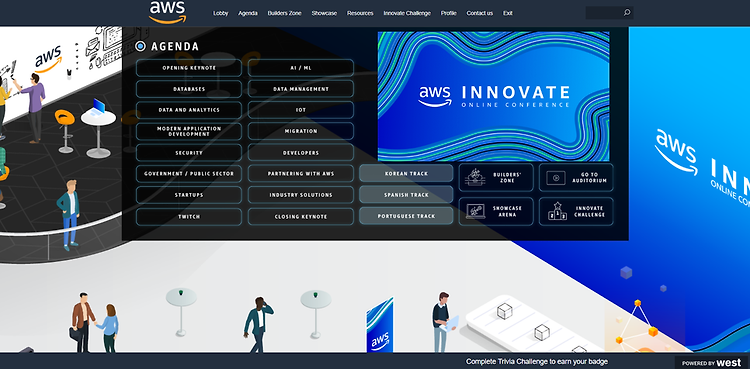
Task: Click the AWS standing banner in lobby
Action: pyautogui.click(x=380, y=325)
